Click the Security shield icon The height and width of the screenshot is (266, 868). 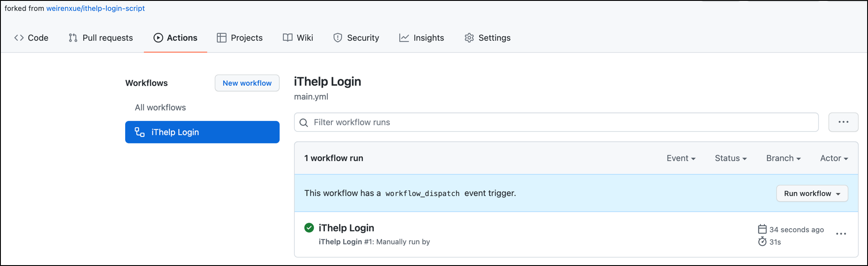click(338, 38)
